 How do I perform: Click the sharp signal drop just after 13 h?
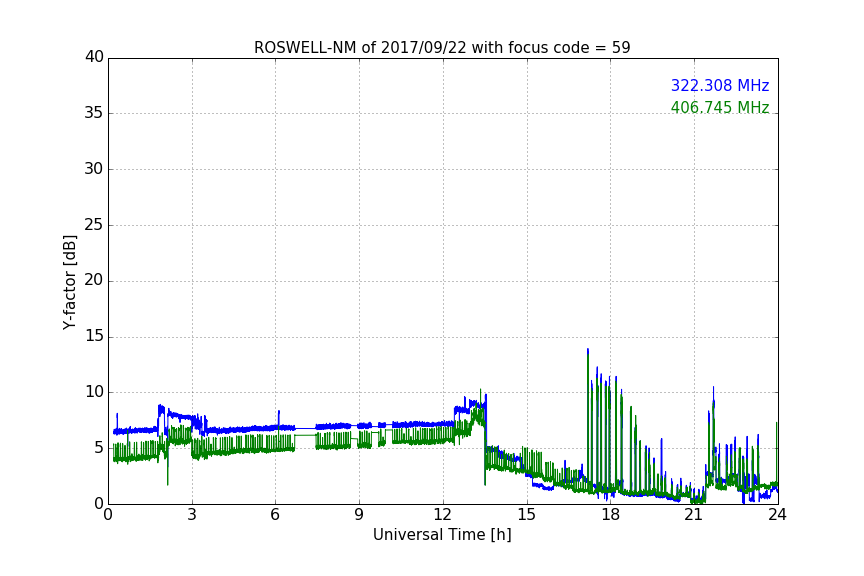(485, 441)
